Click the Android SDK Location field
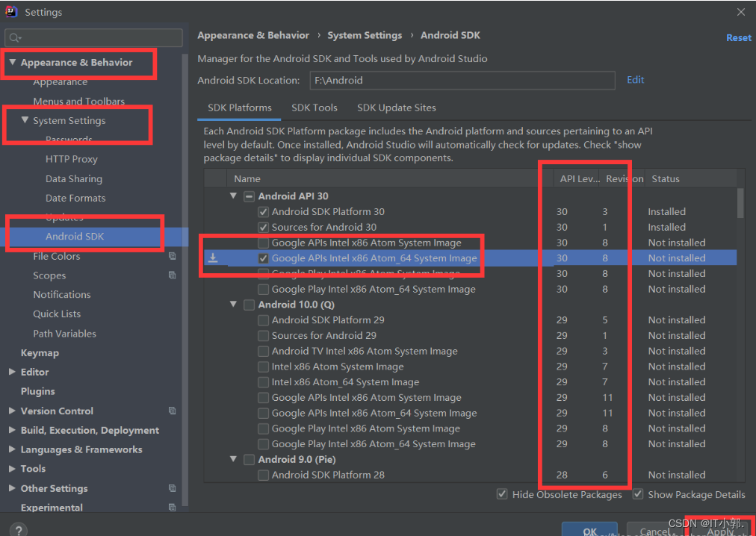Screen dimensions: 756x536 (x=462, y=81)
